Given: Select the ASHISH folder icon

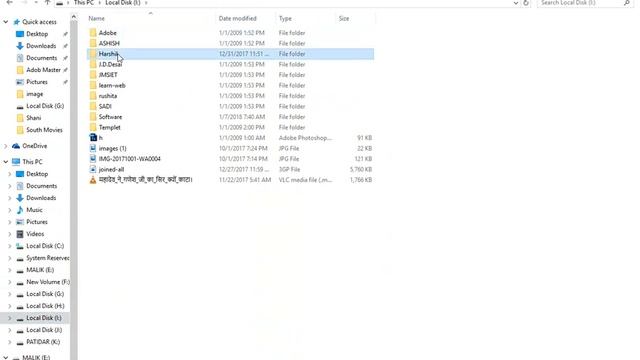Looking at the screenshot, I should pos(93,43).
